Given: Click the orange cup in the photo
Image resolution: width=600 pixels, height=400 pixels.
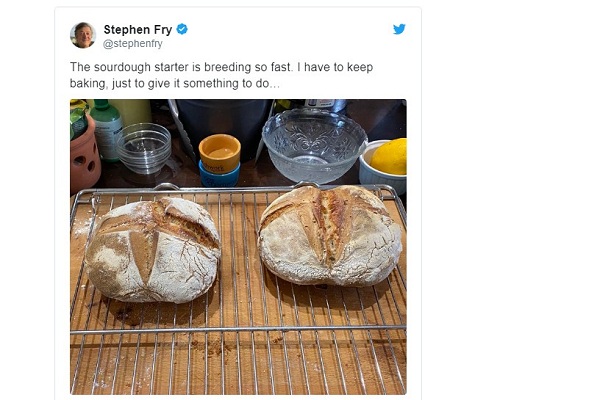Looking at the screenshot, I should click(220, 153).
